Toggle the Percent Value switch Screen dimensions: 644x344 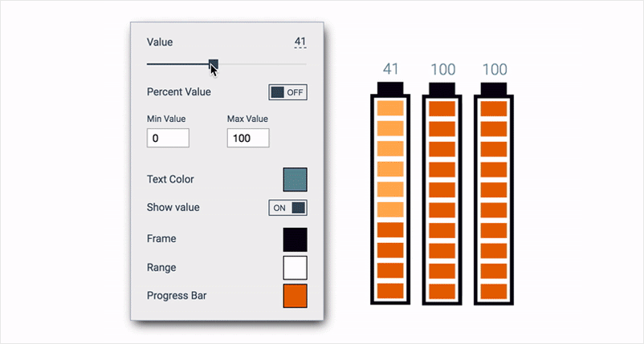287,92
